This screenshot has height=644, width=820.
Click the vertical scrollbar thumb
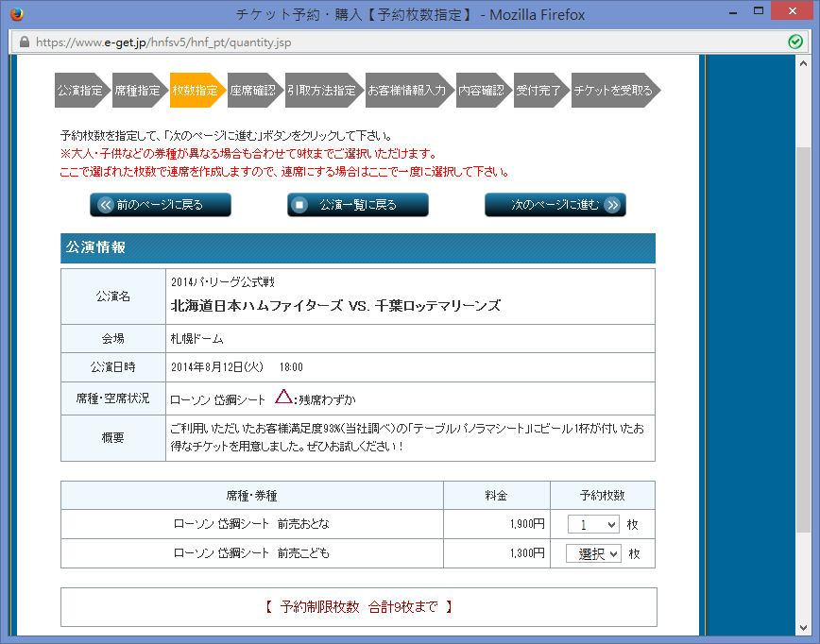[x=803, y=340]
